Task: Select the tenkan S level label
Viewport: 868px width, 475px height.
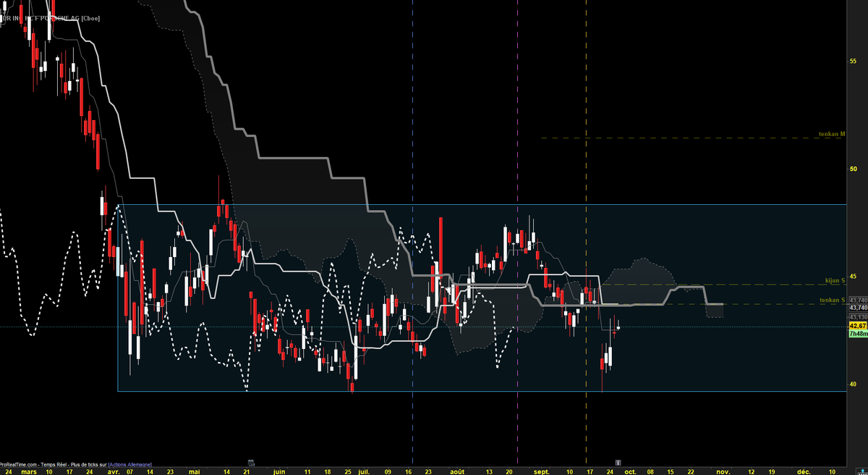Action: (832, 300)
